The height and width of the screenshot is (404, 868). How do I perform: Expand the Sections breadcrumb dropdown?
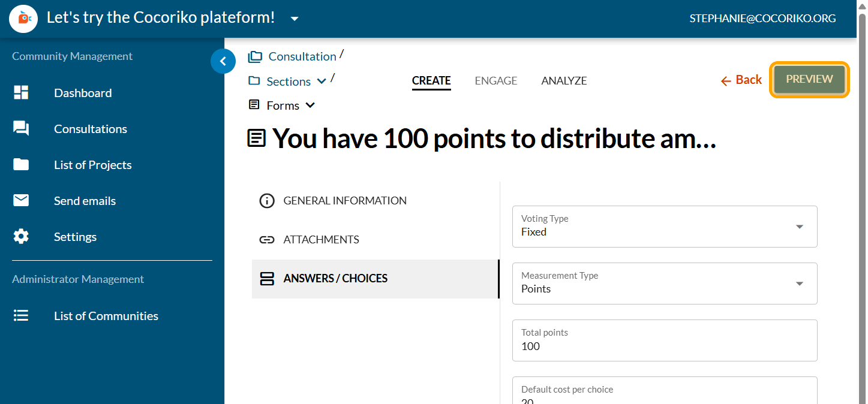pyautogui.click(x=322, y=82)
